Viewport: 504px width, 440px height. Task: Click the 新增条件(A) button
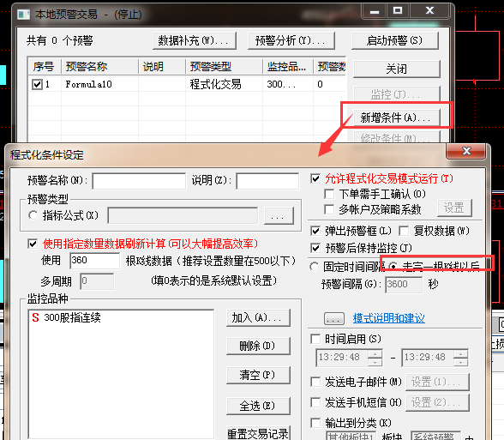tap(397, 118)
